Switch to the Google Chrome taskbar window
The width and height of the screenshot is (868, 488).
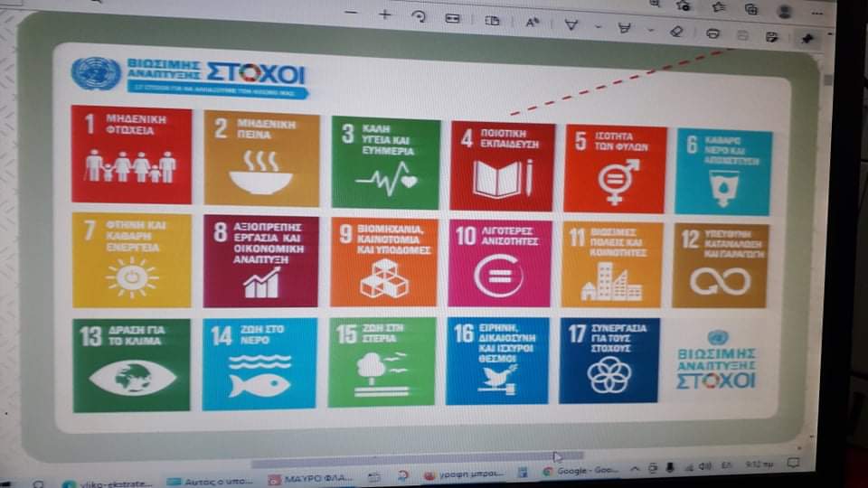(579, 472)
